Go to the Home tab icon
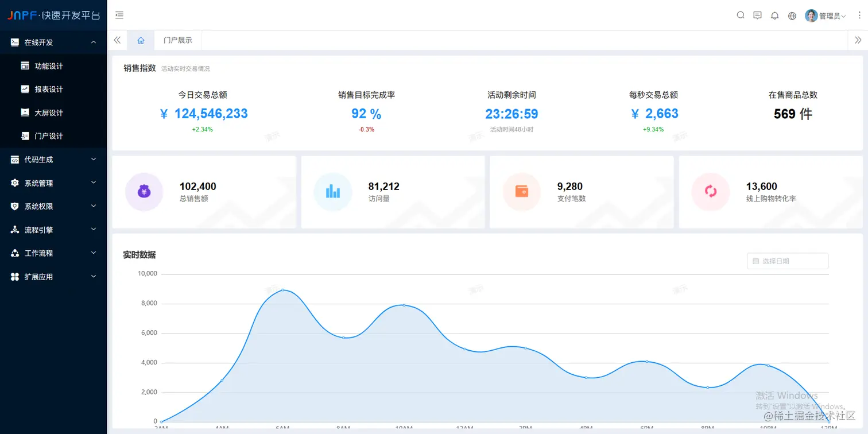The image size is (868, 434). pos(141,40)
